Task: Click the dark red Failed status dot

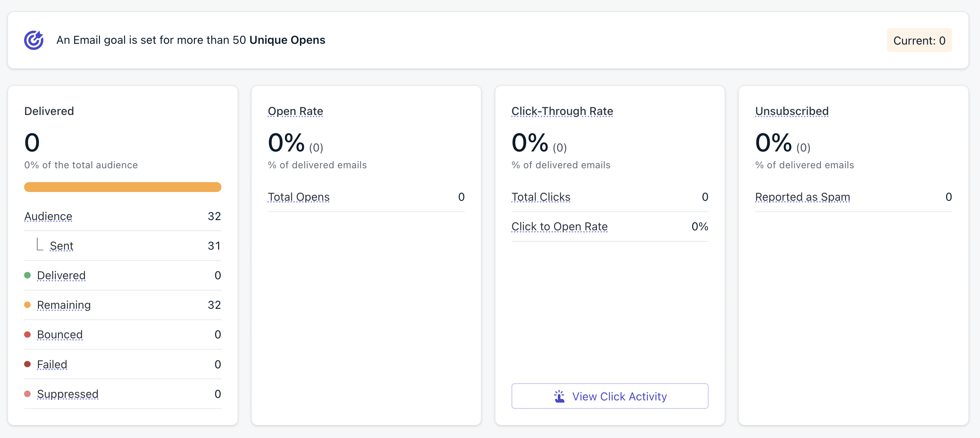Action: 28,364
